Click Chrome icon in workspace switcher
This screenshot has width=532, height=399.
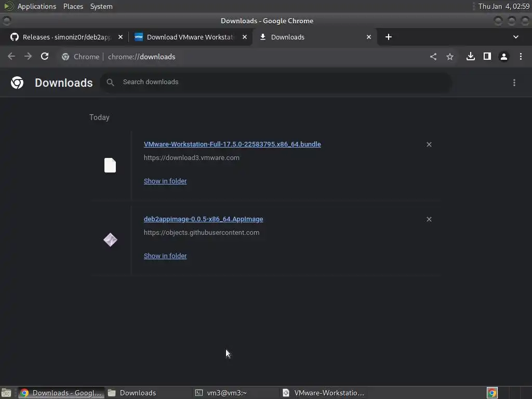click(x=493, y=393)
